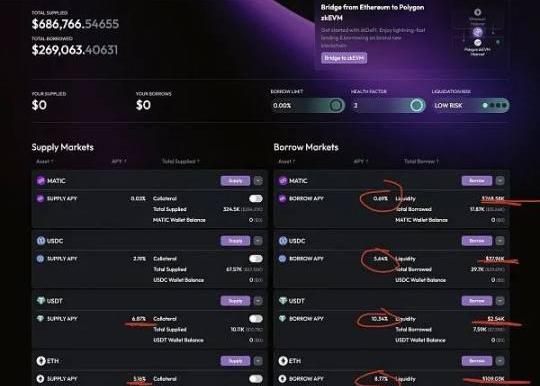Click the Bridge to zkEVM button

[x=344, y=58]
